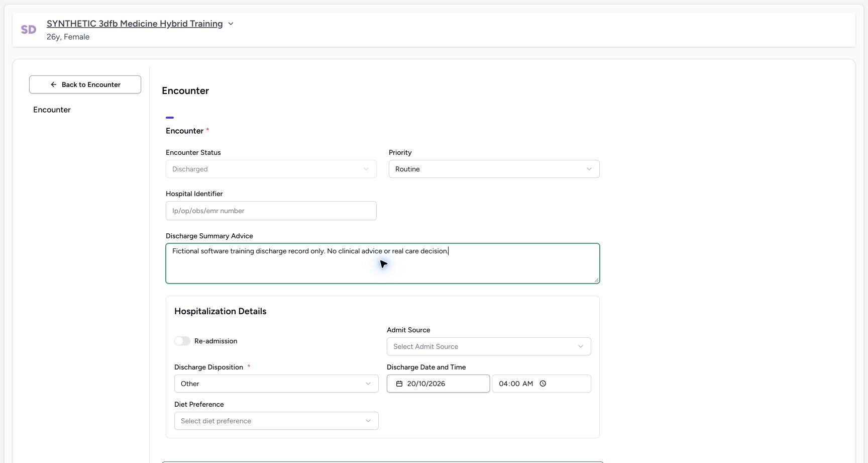Click the Back to Encounter button
This screenshot has width=868, height=463.
[85, 84]
